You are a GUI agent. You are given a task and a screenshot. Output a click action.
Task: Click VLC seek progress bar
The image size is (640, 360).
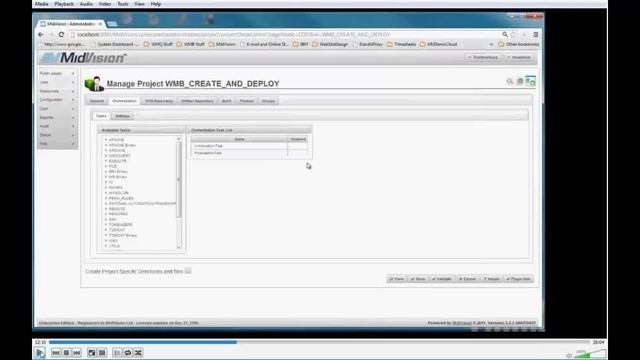[320, 342]
